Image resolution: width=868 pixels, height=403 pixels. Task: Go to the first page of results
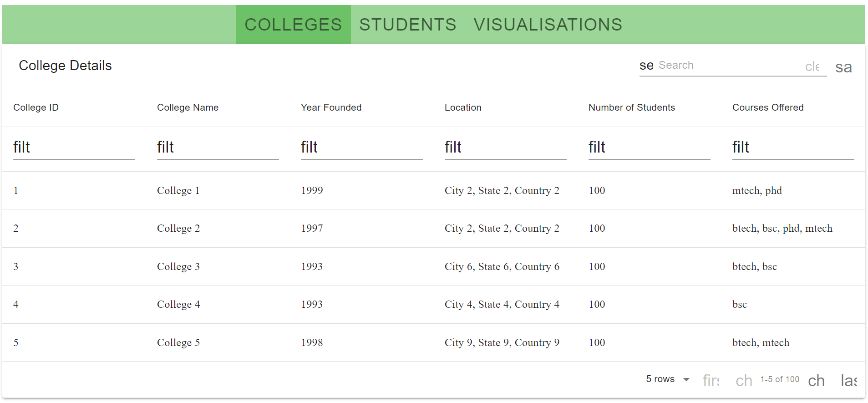(x=711, y=380)
